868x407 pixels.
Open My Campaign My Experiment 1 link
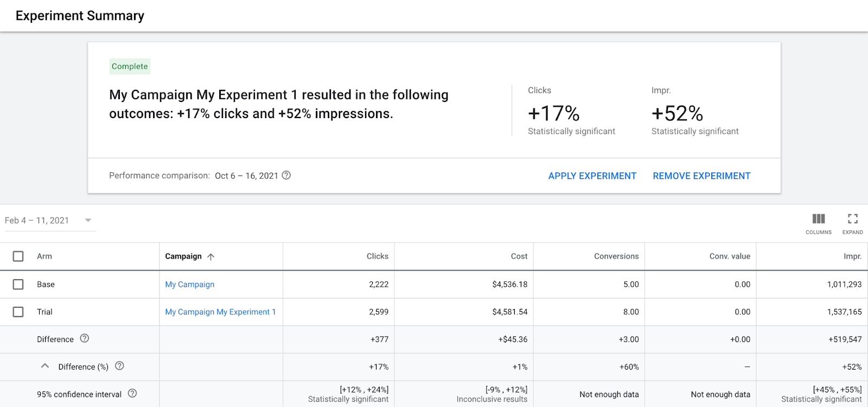(220, 312)
